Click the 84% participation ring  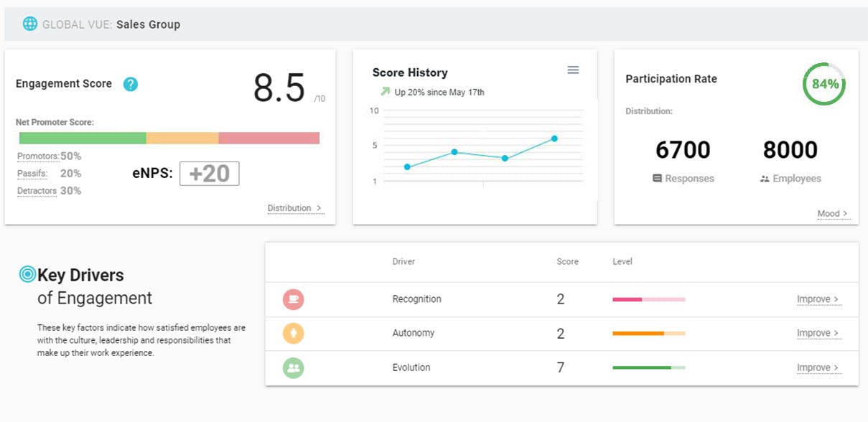coord(824,84)
